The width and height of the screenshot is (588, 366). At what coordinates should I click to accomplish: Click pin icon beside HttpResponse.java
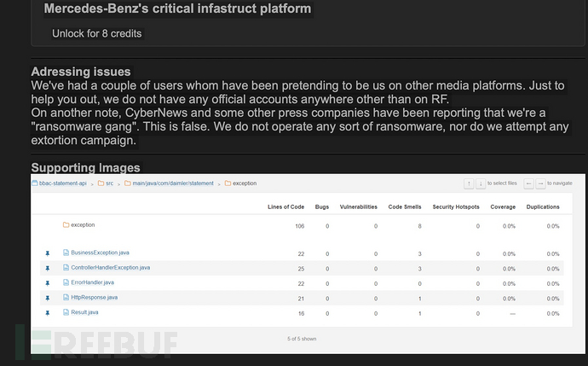(x=48, y=298)
